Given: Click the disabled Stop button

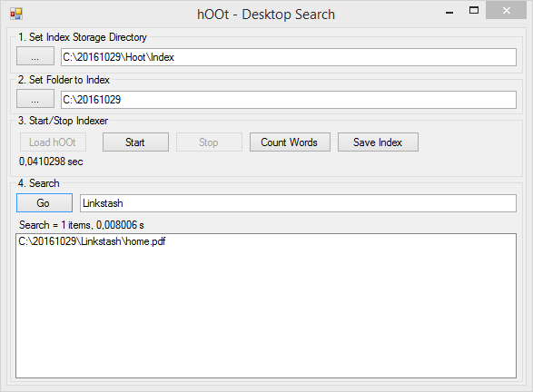Looking at the screenshot, I should [209, 142].
